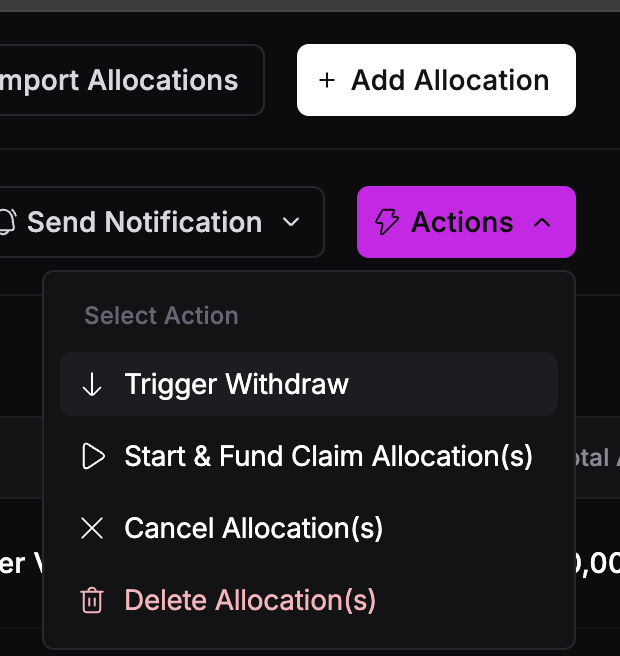Screen dimensions: 620x656
Task: Click the down arrow Trigger Withdraw icon
Action: (92, 384)
